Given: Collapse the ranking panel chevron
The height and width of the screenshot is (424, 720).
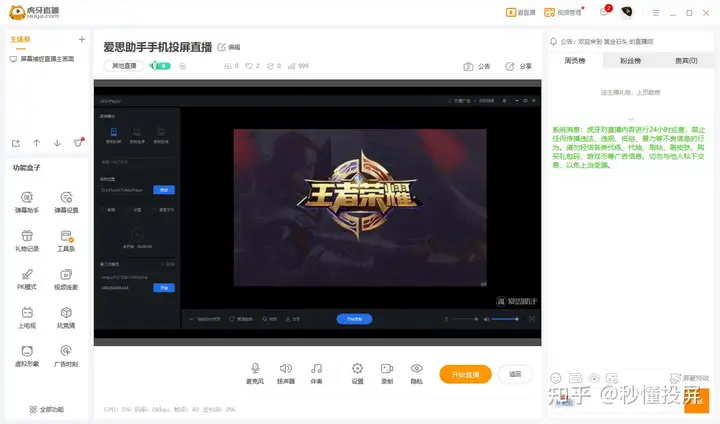Looking at the screenshot, I should 630,118.
